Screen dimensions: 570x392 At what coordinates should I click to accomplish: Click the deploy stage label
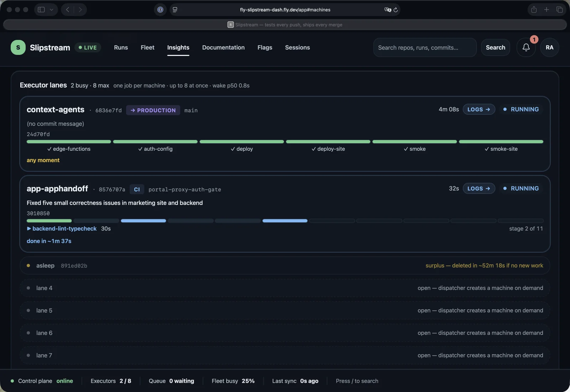[242, 149]
